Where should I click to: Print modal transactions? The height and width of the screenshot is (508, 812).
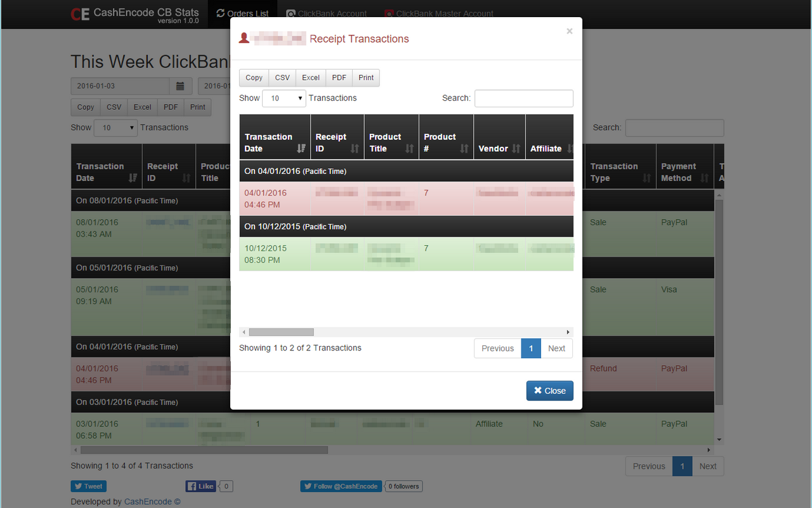click(x=366, y=77)
